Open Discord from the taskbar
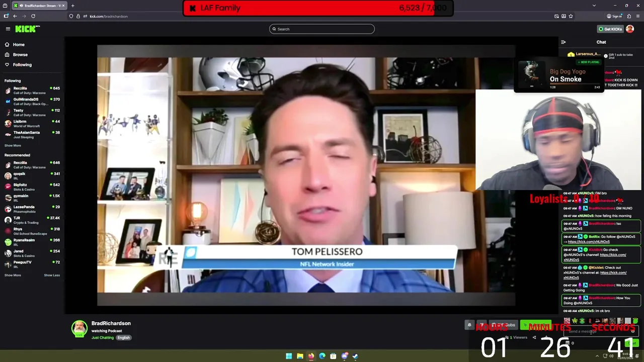 344,356
